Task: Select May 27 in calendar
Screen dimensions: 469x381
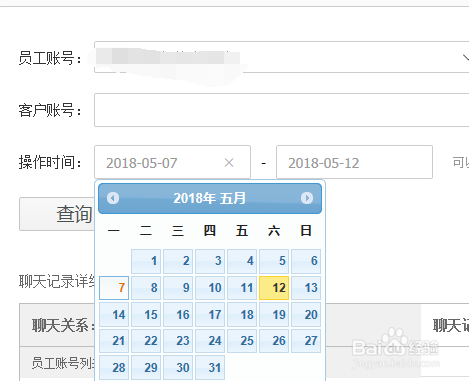Action: (x=306, y=341)
